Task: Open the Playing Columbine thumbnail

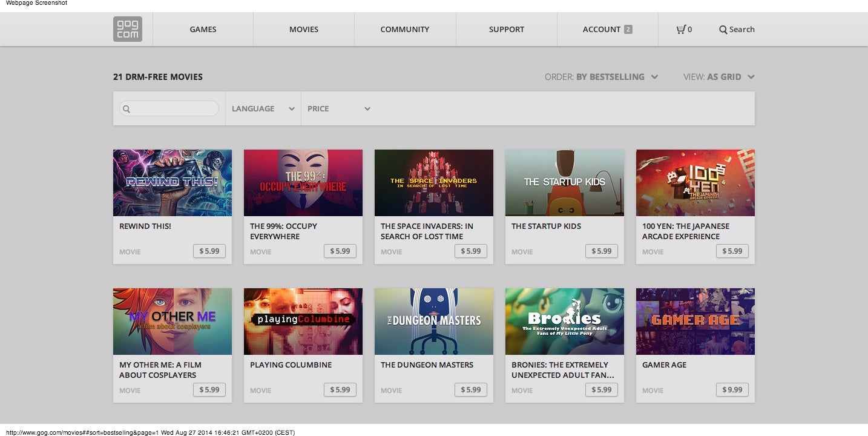Action: tap(303, 322)
